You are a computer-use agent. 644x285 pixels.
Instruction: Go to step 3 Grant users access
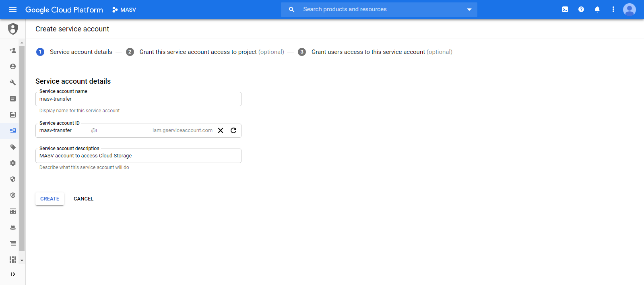[375, 52]
